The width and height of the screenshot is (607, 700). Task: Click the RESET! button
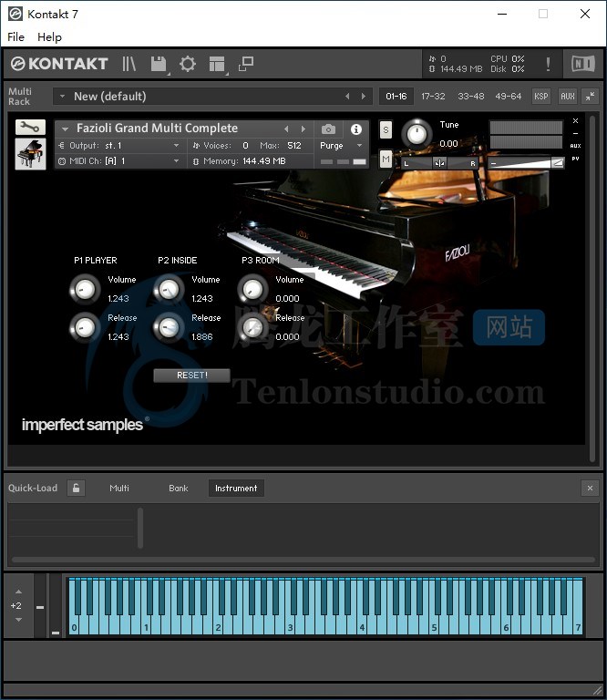[192, 376]
